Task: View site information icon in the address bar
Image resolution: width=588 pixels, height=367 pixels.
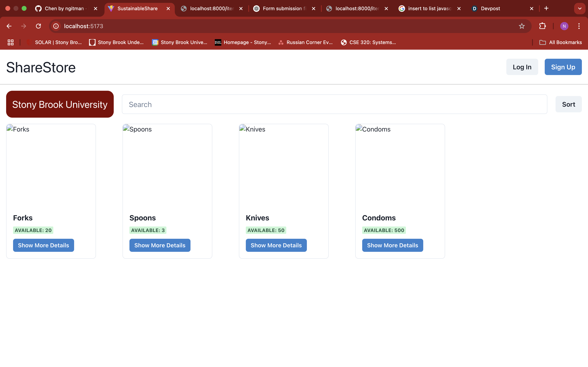Action: click(56, 26)
